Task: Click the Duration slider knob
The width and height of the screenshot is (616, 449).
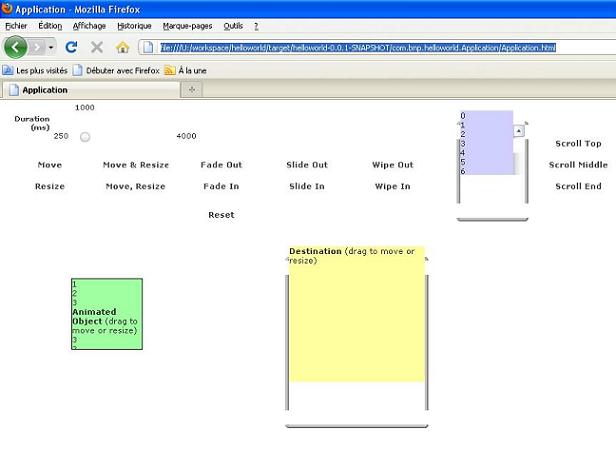Action: (x=84, y=137)
